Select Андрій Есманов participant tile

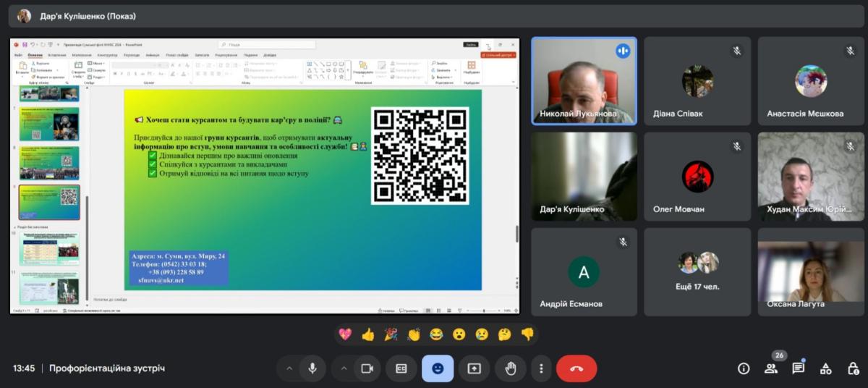point(584,271)
